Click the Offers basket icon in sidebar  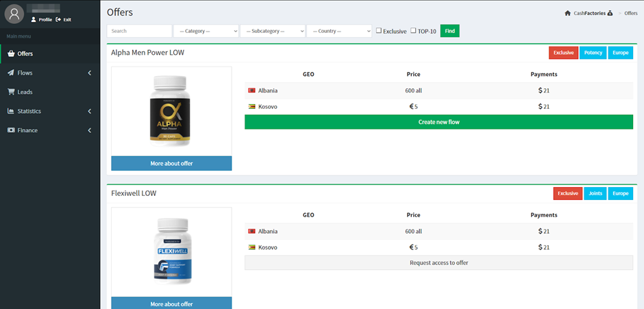pos(11,53)
